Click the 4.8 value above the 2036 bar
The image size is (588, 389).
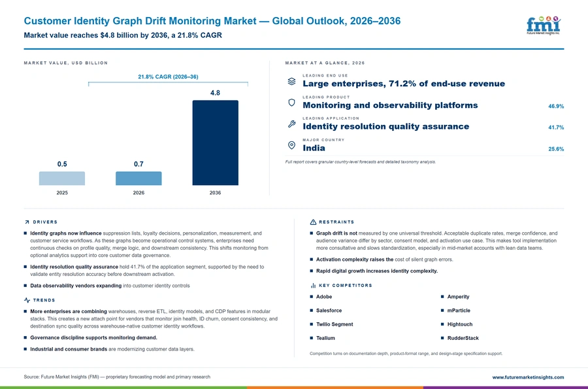[x=215, y=93]
